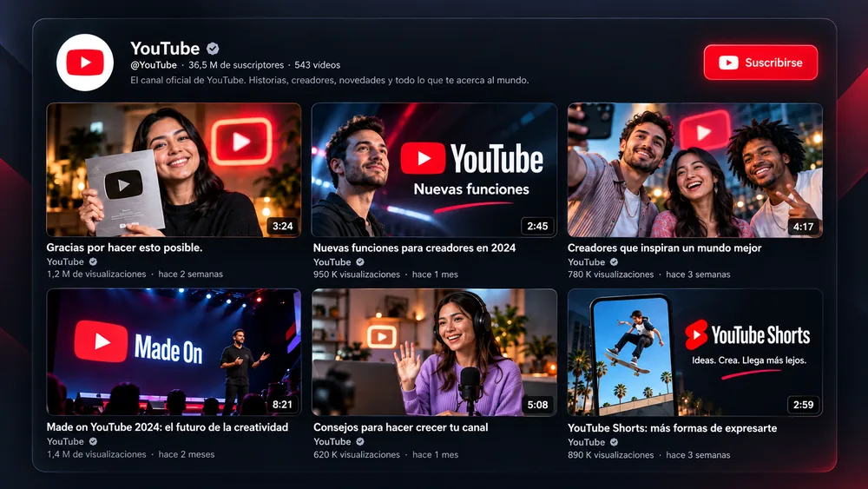
Task: Click the verified check under 'Consejos para hacer crecer tu canal'
Action: [x=360, y=442]
